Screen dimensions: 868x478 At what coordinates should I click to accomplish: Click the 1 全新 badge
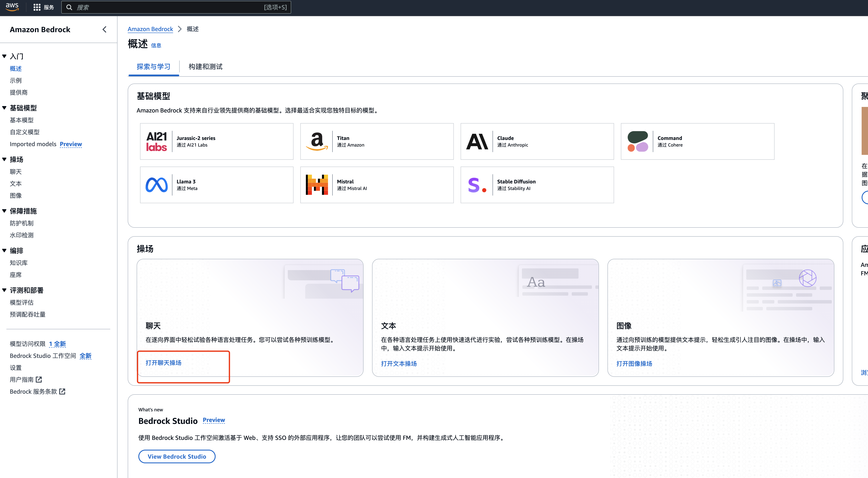pos(57,344)
